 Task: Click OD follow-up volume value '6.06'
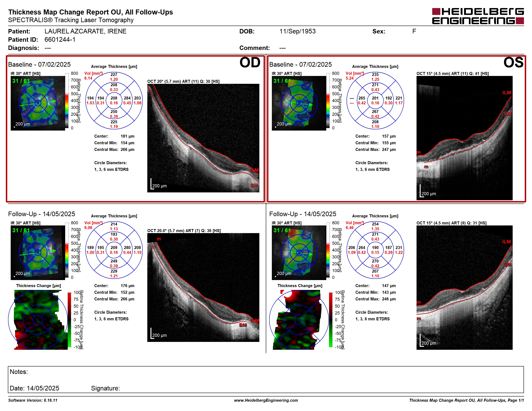coord(88,228)
